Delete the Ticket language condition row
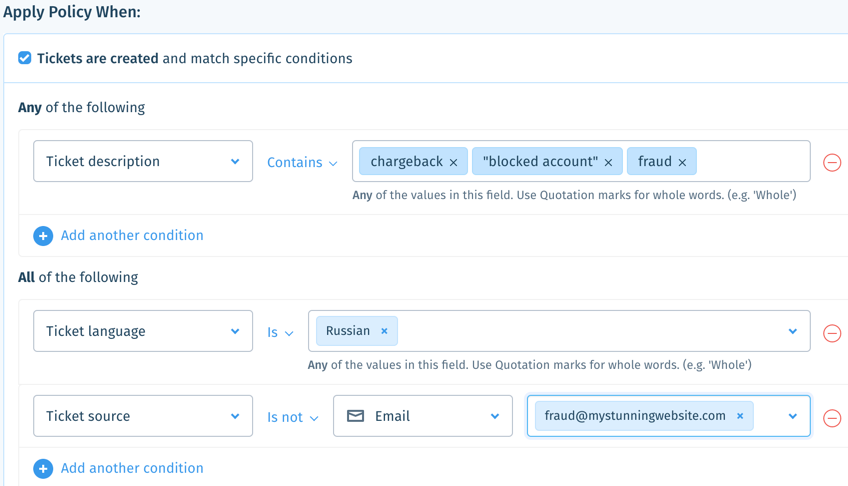Screen dimensions: 848x486 pos(832,332)
